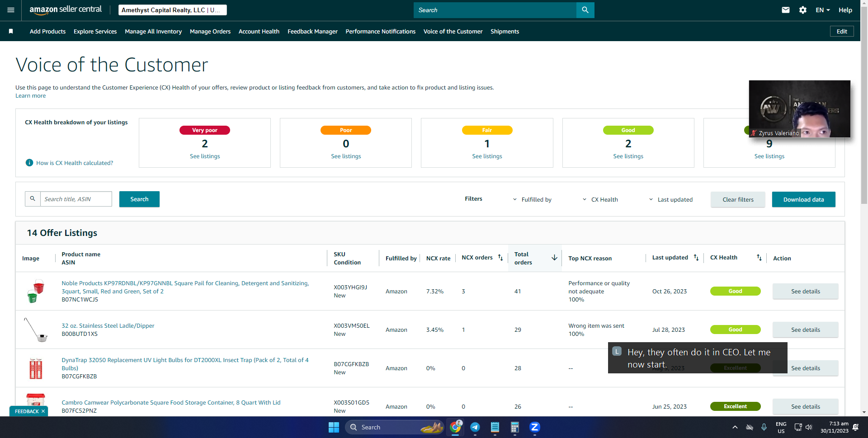Screen dimensions: 868x438
Task: Open Zoom from the taskbar
Action: [535, 427]
